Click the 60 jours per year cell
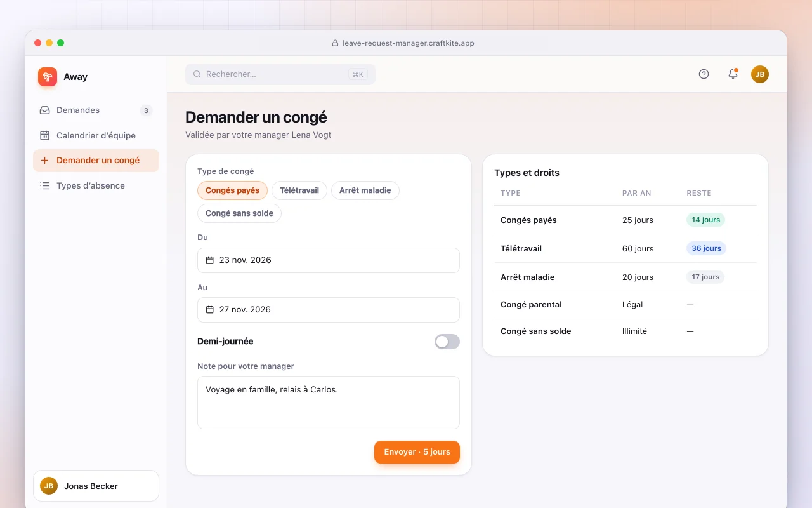812x508 pixels. [x=638, y=249]
